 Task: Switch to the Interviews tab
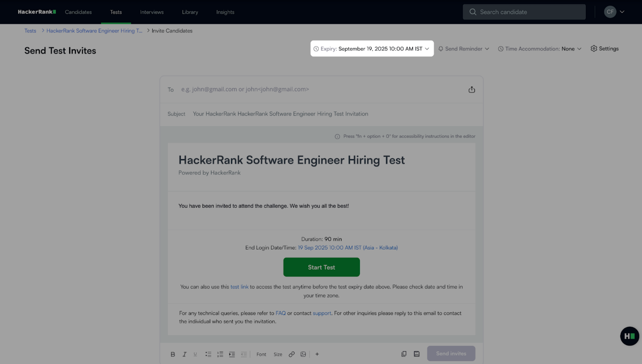point(152,12)
